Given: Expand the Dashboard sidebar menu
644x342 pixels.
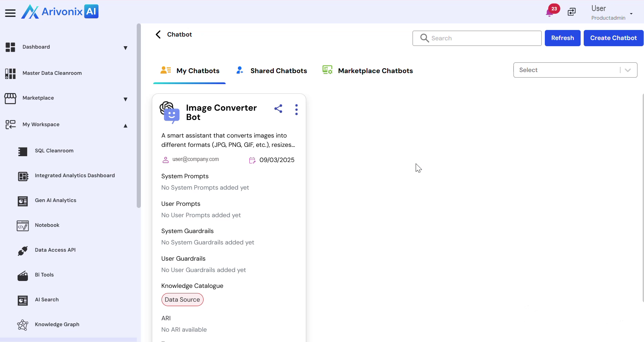Looking at the screenshot, I should (x=125, y=48).
